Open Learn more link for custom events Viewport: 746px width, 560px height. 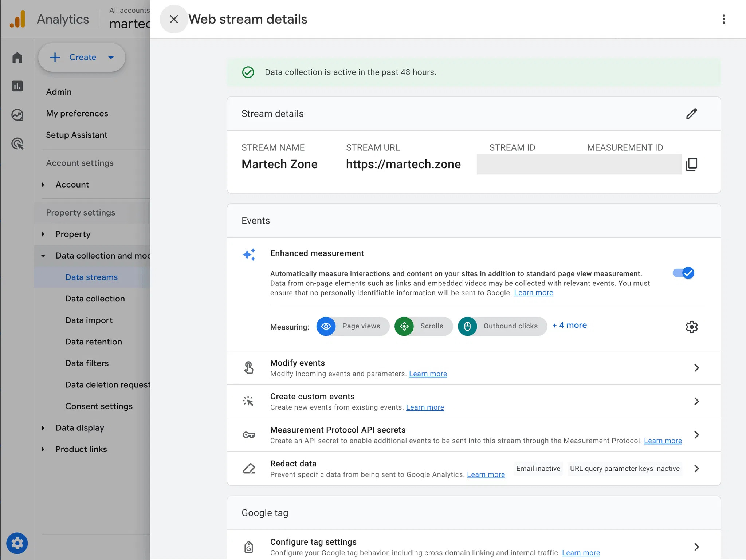point(425,407)
